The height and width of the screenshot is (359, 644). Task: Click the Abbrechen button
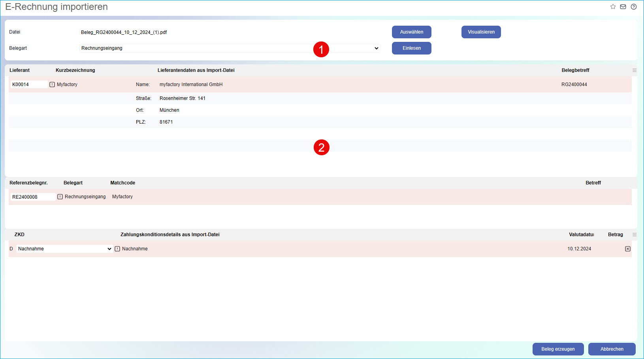(x=612, y=349)
